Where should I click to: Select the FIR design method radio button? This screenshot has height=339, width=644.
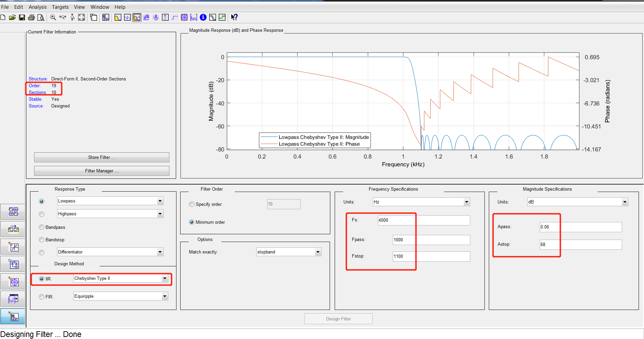tap(42, 297)
